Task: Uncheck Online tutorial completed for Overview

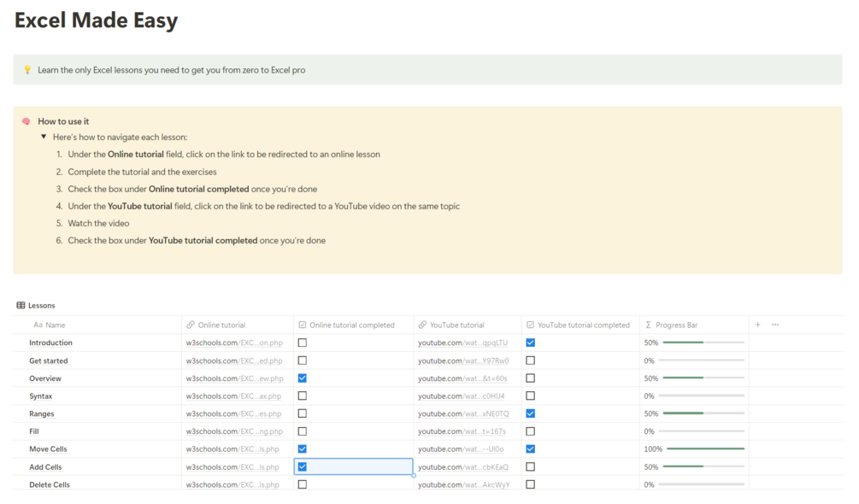Action: tap(303, 378)
